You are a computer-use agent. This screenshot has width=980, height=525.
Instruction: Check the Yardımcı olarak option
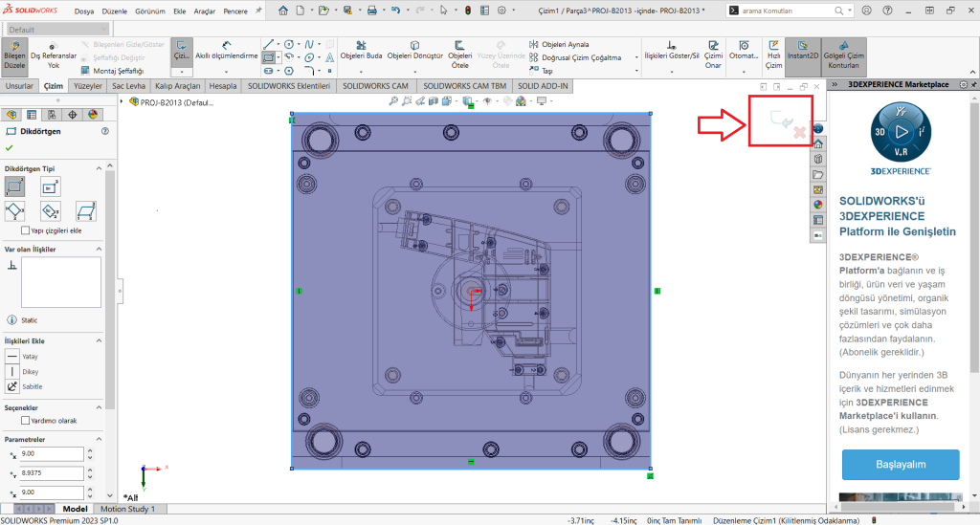25,421
